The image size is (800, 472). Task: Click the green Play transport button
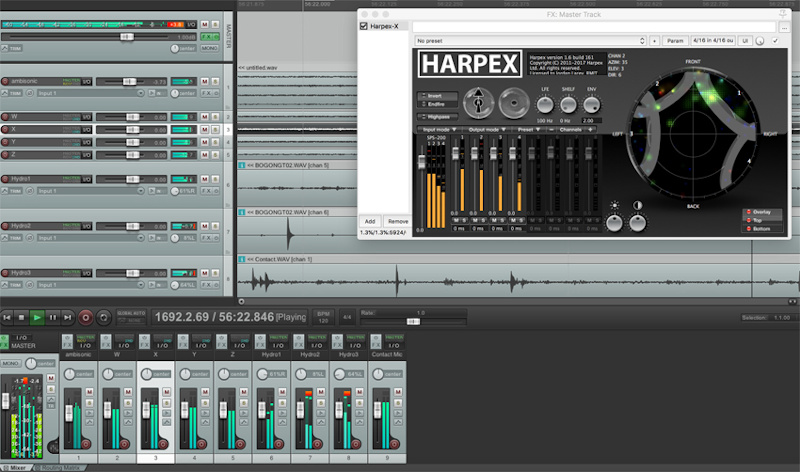[x=37, y=317]
